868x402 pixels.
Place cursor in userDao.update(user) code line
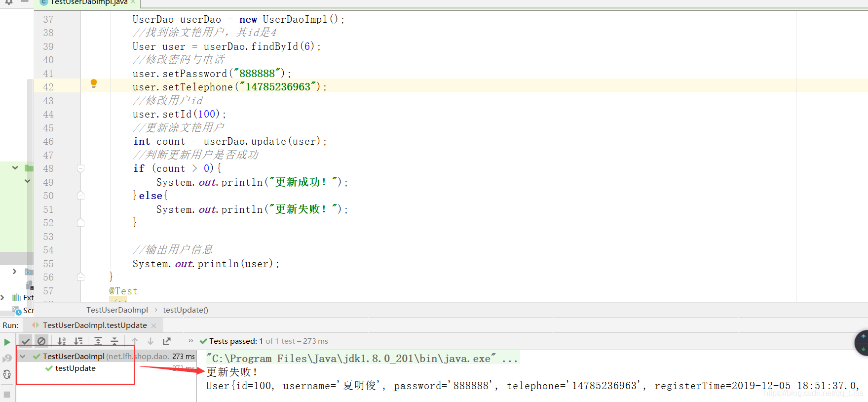click(x=230, y=141)
